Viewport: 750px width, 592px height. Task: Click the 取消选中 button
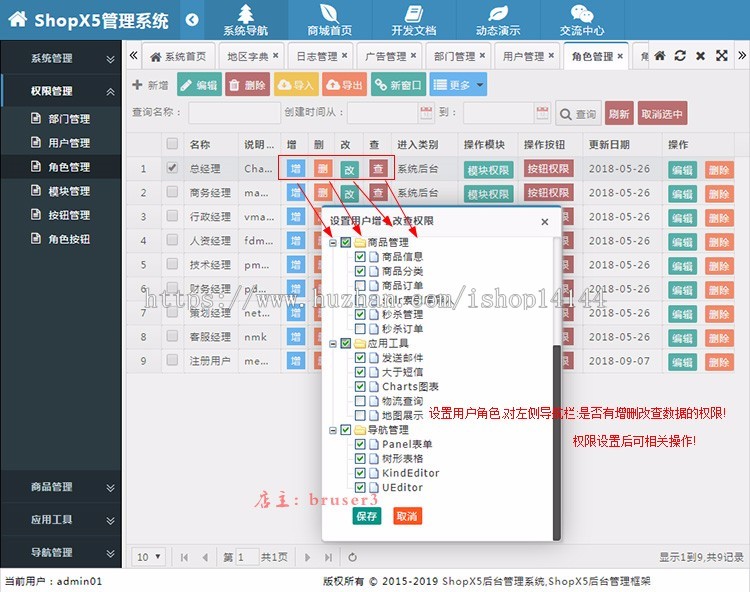(662, 113)
